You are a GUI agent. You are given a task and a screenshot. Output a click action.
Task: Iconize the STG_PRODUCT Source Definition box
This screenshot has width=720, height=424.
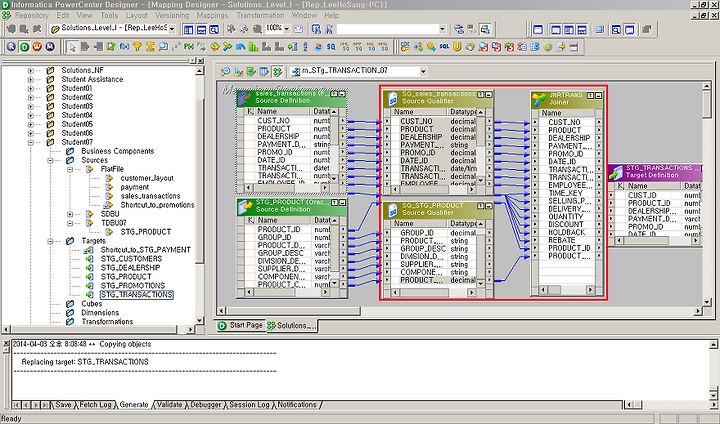[x=343, y=203]
